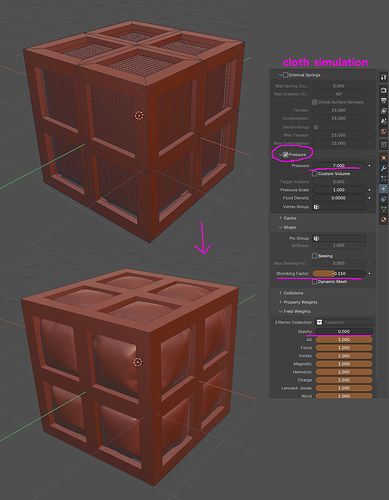389x500 pixels.
Task: Click the Target Volume value field
Action: (339, 182)
